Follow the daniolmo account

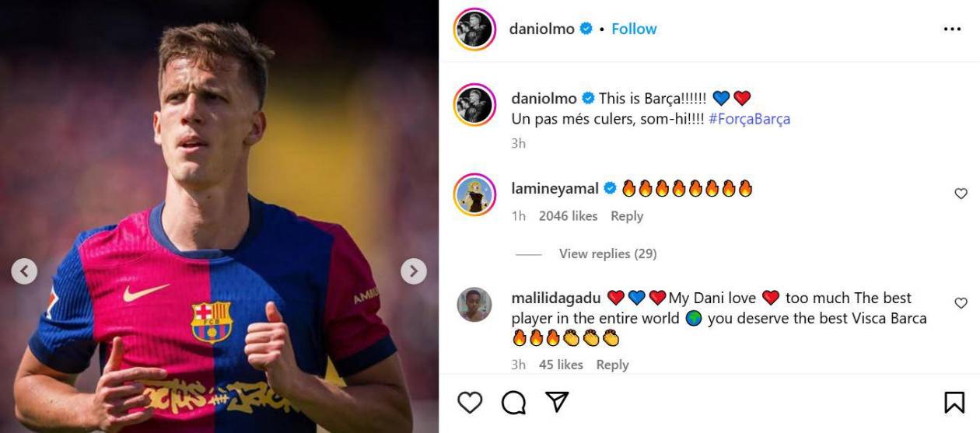pyautogui.click(x=634, y=29)
